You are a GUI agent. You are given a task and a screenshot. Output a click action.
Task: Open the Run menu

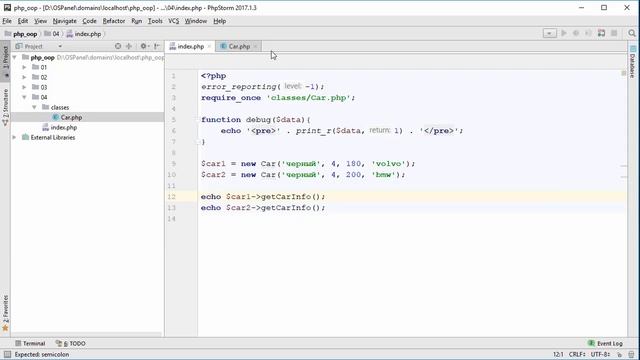pyautogui.click(x=137, y=21)
